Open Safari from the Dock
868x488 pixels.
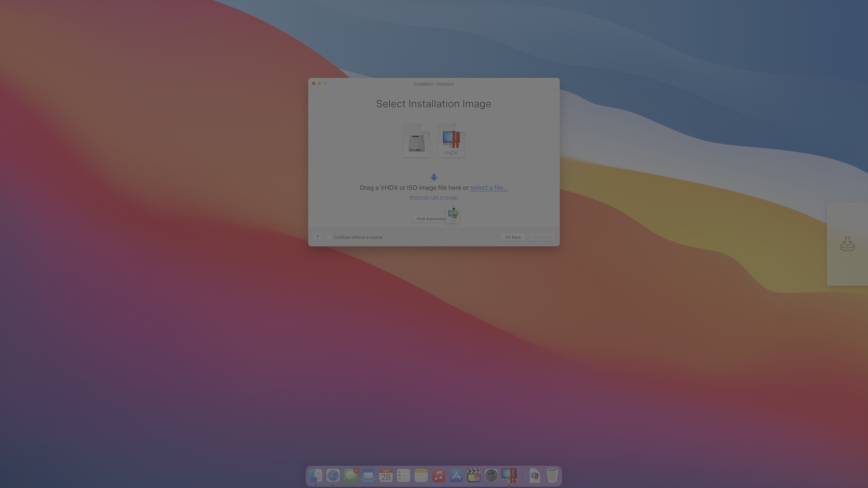(x=333, y=476)
